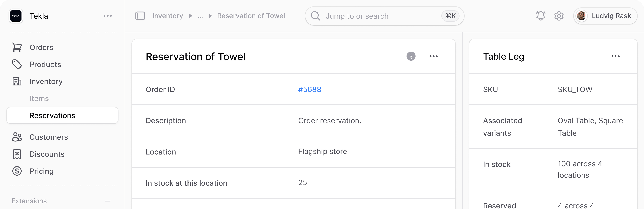Focus the Jump to or search field
Screen dimensions: 644x209
point(384,16)
